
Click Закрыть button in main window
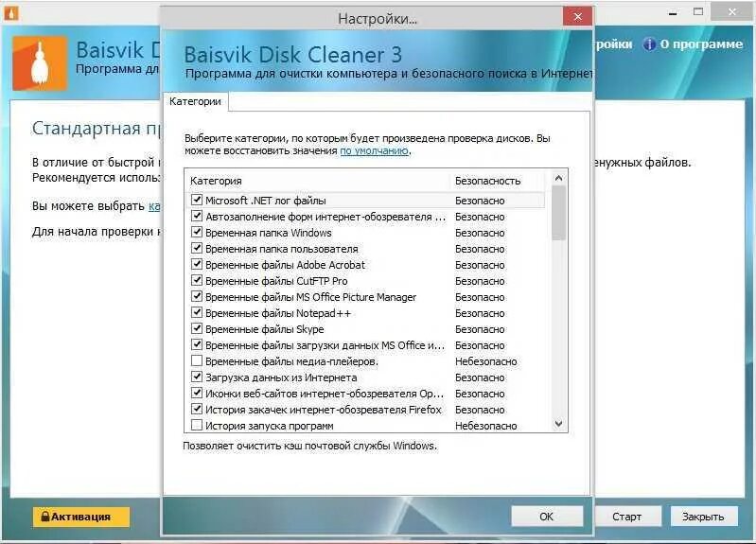tap(703, 517)
